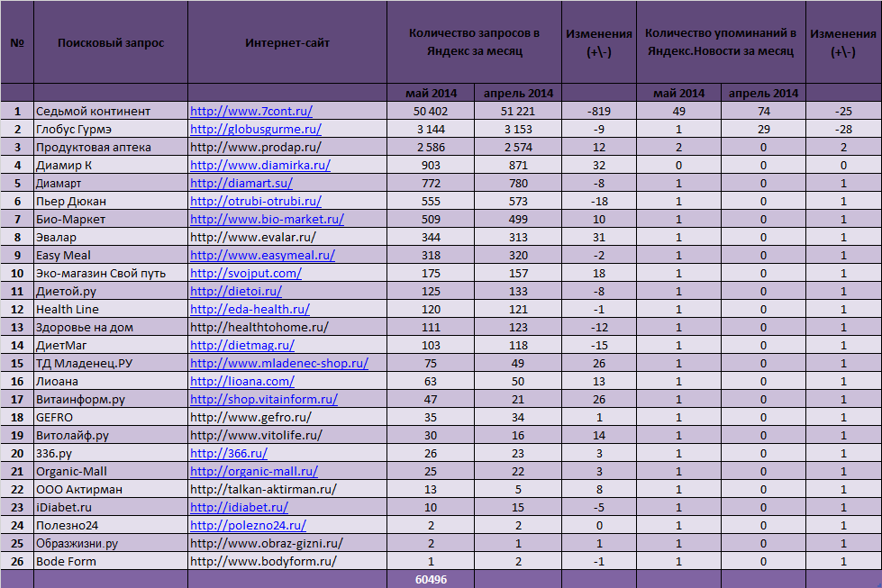Click the 'Витаинформ.ру' cell

[111, 399]
